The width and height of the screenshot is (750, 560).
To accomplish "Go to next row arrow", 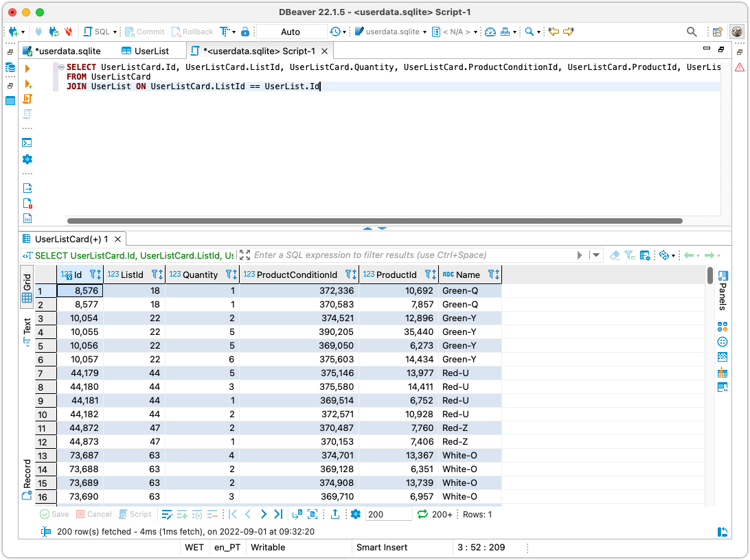I will coord(264,514).
